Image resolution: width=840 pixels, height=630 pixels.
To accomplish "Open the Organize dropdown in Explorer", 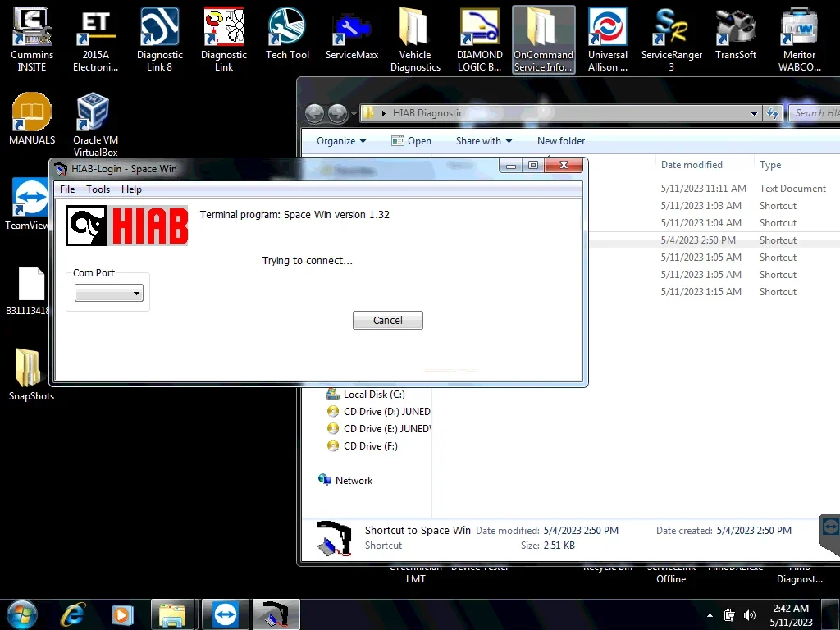I will tap(341, 141).
